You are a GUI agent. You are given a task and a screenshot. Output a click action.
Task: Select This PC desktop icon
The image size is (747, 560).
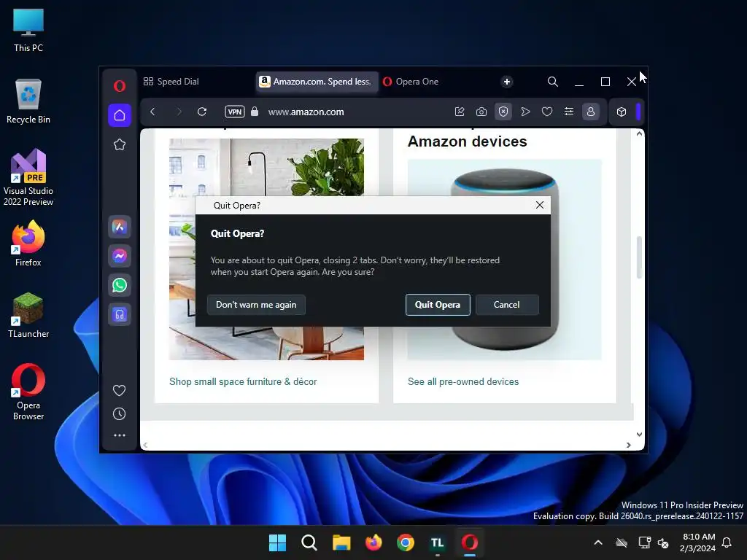pos(28,31)
